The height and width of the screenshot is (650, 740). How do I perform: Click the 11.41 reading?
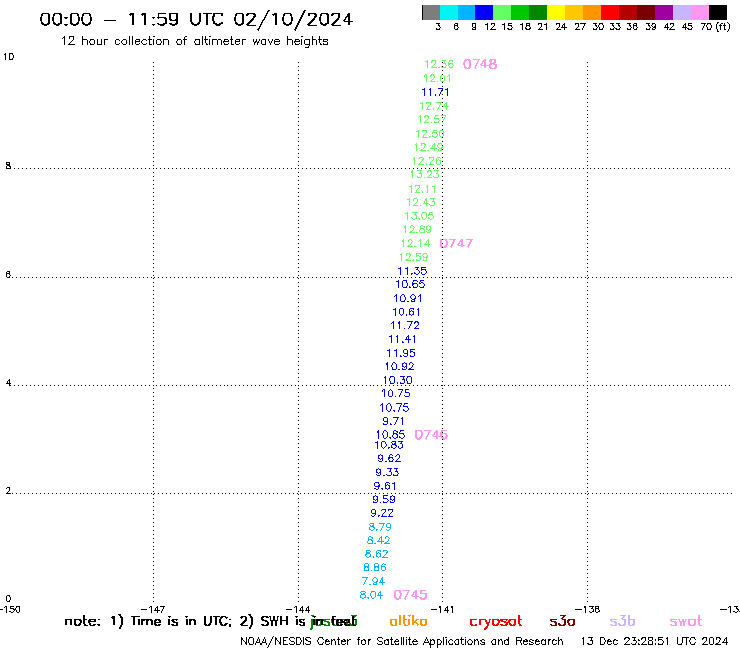[403, 339]
